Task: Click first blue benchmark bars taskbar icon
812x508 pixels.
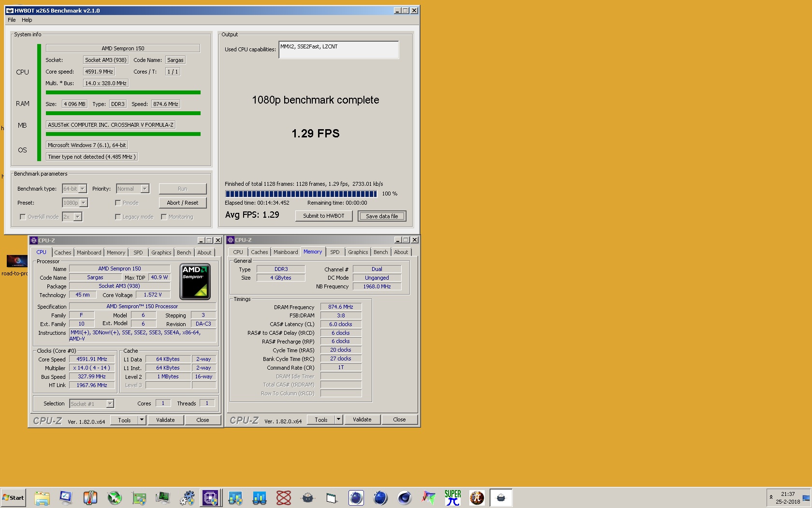Action: pos(235,498)
